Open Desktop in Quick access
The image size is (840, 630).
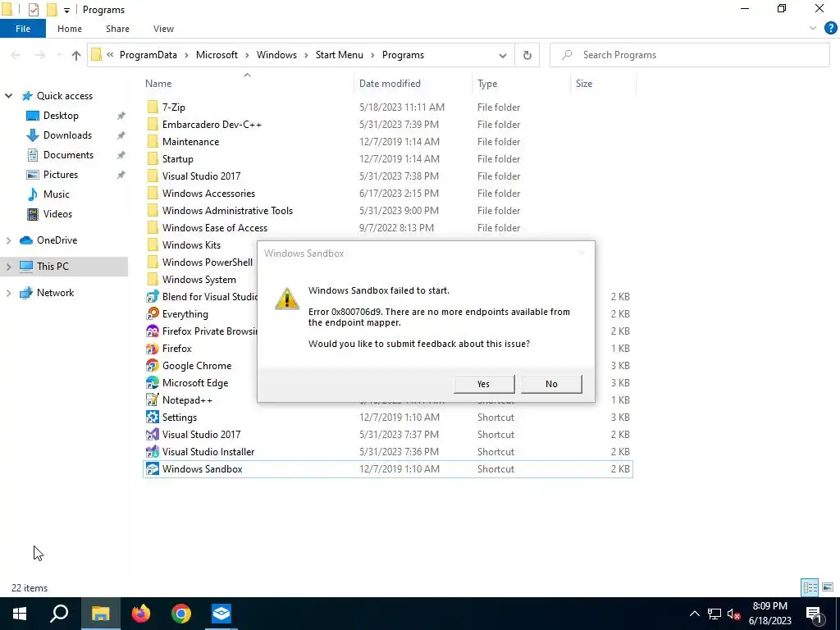[x=61, y=116]
